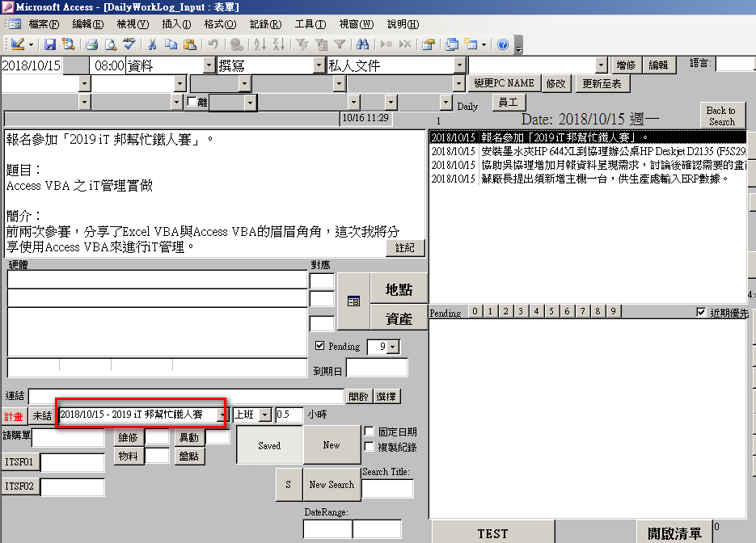The image size is (756, 543).
Task: Click Apply Filter funnel icon
Action: click(340, 44)
